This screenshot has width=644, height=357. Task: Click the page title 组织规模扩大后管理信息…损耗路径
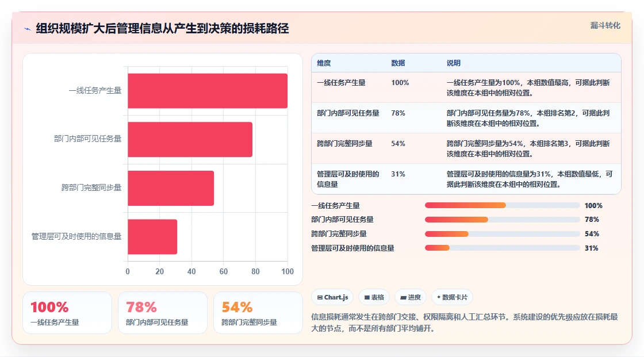coord(162,28)
